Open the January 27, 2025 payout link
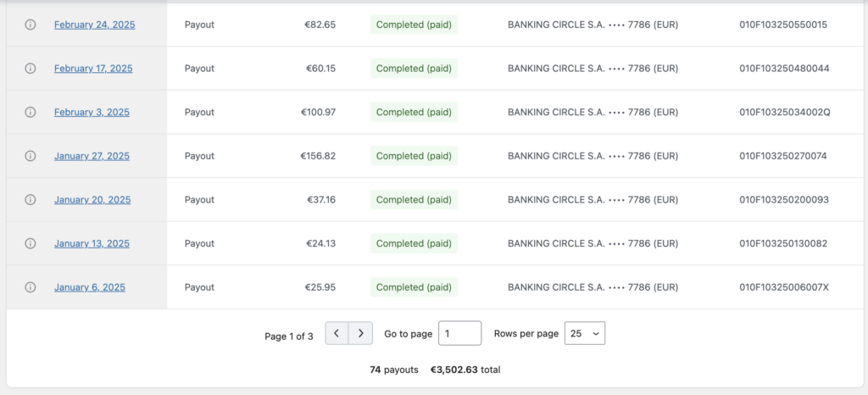 coord(92,156)
